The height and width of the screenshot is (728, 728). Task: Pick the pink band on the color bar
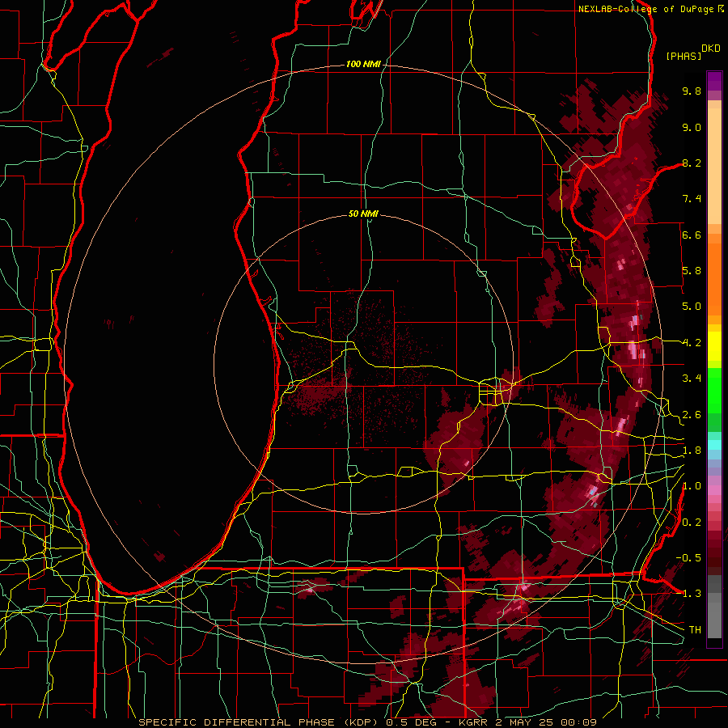tap(714, 490)
